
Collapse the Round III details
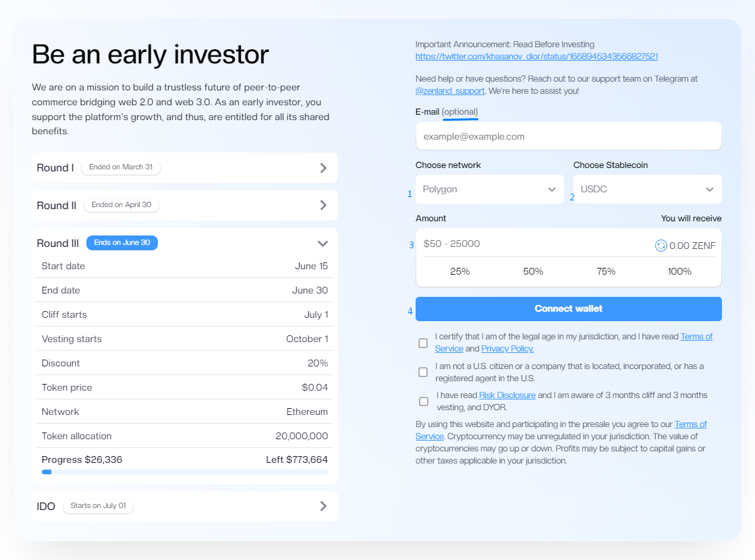tap(322, 243)
